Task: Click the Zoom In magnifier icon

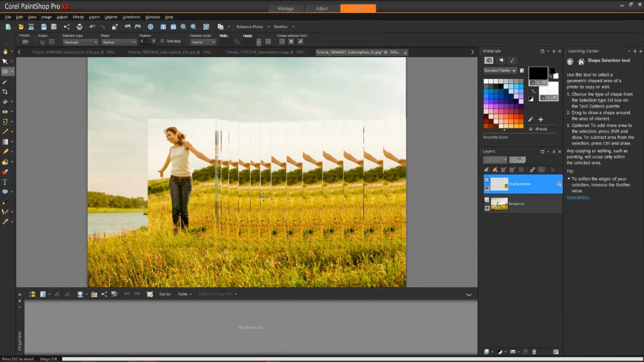Action: point(194,27)
